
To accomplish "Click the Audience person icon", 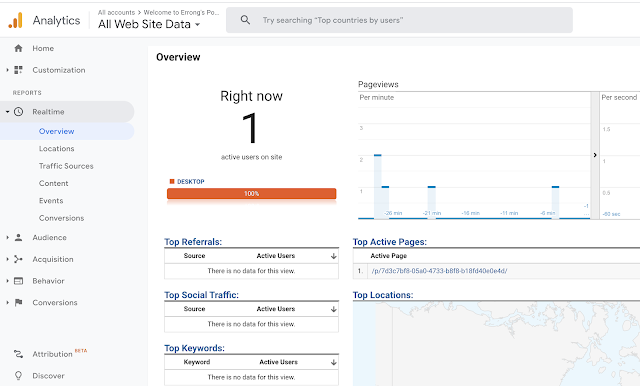I will 18,237.
